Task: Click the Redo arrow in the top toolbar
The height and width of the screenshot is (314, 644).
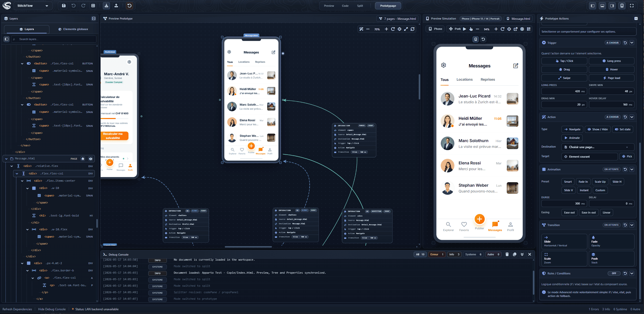Action: pos(83,6)
